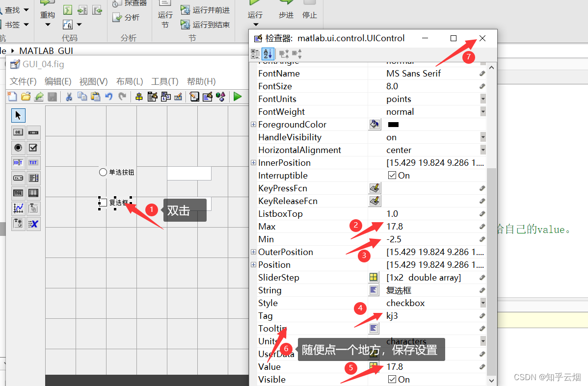Open the 文件(F) menu
The width and height of the screenshot is (588, 386).
pyautogui.click(x=23, y=81)
